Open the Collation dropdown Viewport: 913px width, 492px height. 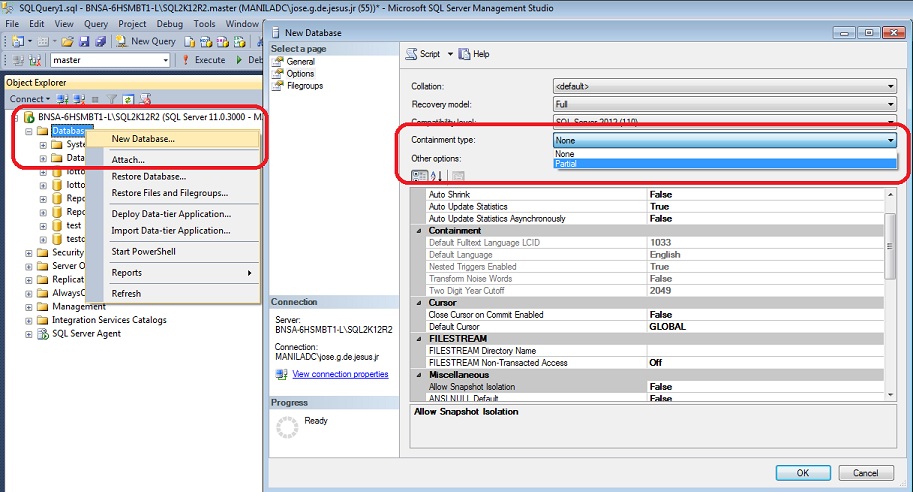(724, 86)
